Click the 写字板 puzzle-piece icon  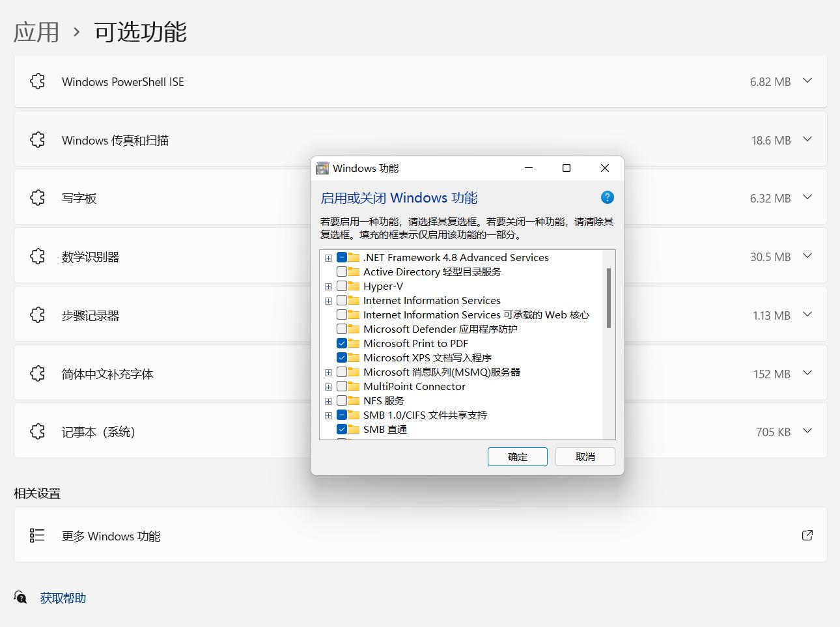(x=37, y=197)
